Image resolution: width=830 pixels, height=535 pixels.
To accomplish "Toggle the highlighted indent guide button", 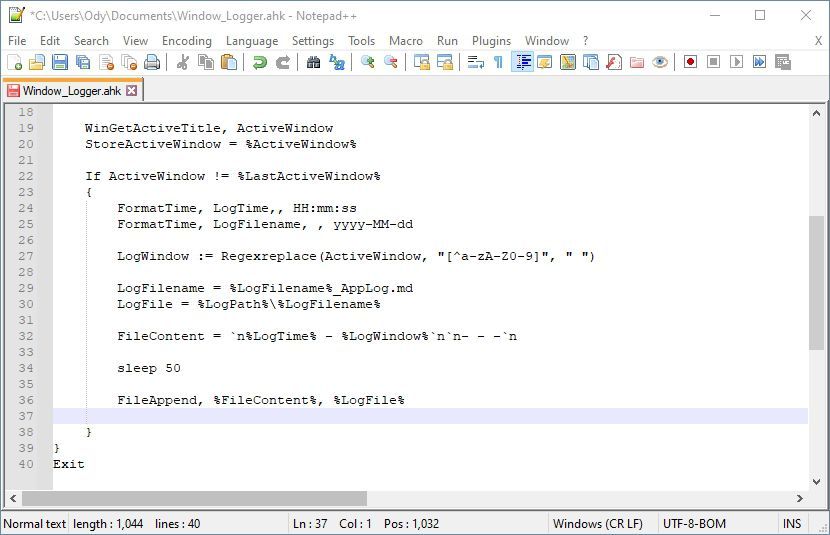I will click(522, 62).
